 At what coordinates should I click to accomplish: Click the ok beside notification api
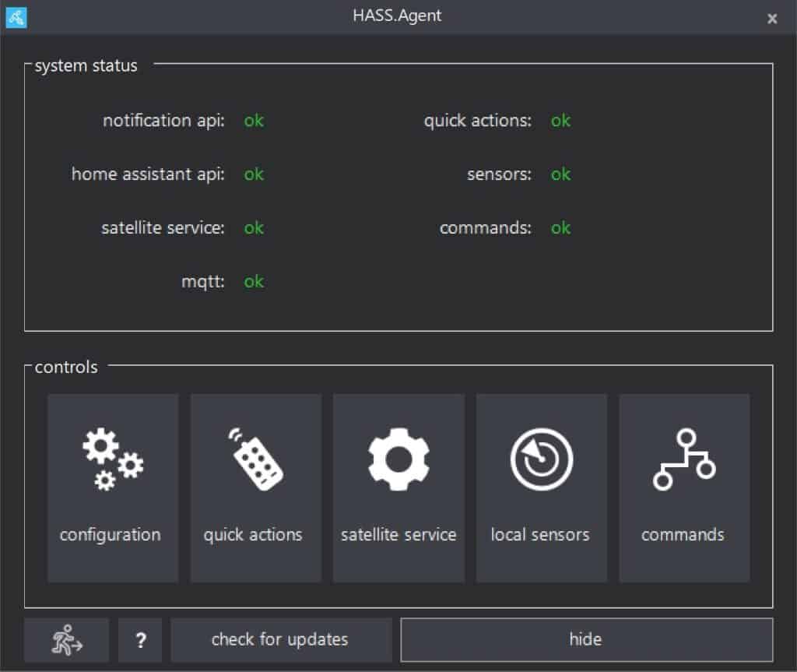tap(254, 121)
